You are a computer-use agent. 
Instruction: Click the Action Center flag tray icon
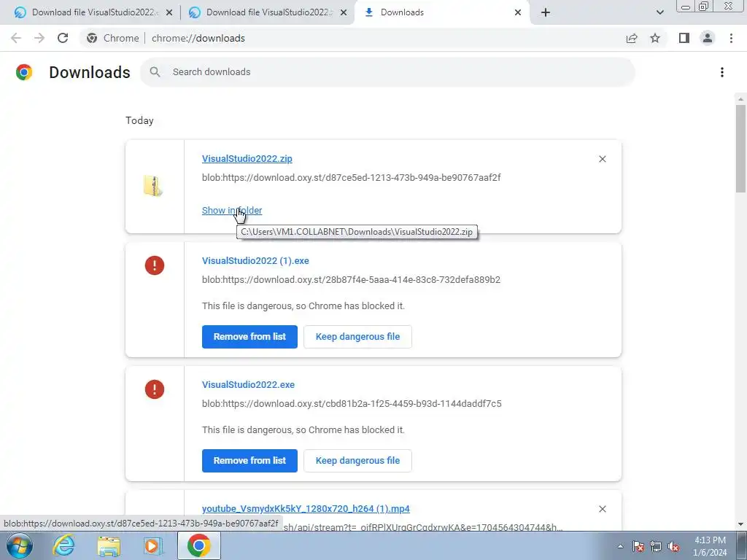(x=638, y=546)
